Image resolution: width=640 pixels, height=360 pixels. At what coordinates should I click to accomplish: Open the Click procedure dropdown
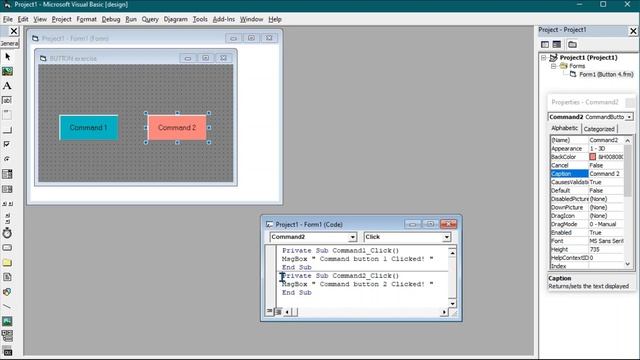(447, 237)
